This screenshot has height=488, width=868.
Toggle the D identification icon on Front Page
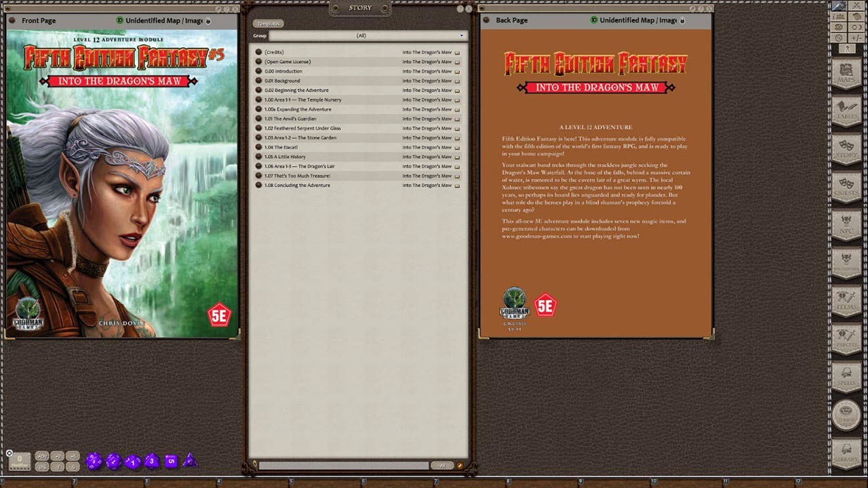(x=120, y=20)
